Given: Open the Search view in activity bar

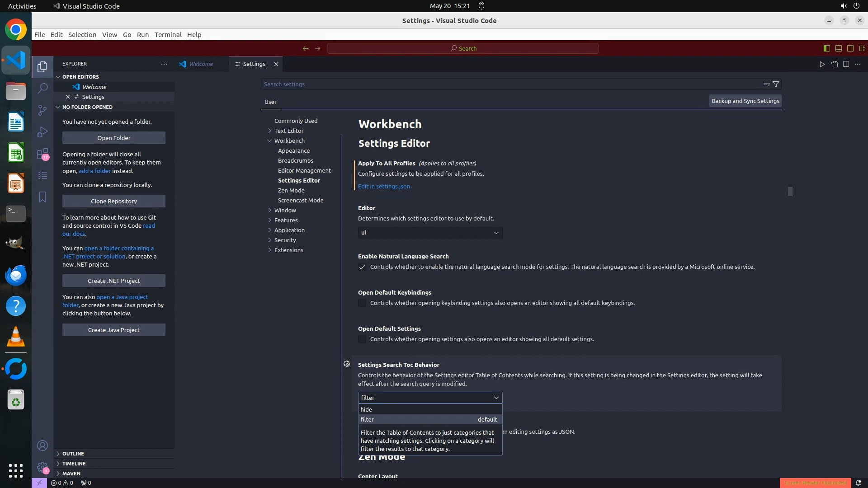Looking at the screenshot, I should click(42, 88).
